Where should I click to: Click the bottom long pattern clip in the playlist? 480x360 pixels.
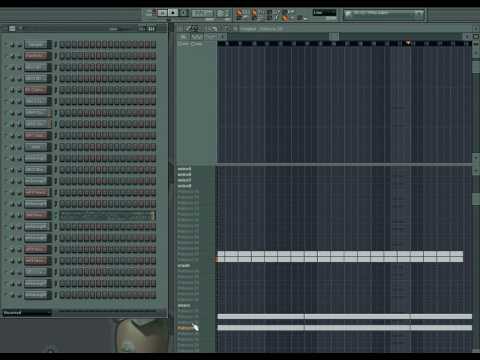[344, 328]
